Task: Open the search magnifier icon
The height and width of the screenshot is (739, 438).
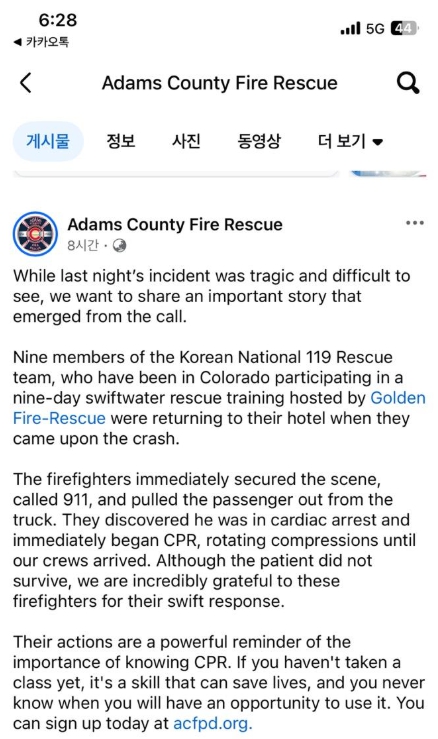Action: [x=408, y=83]
